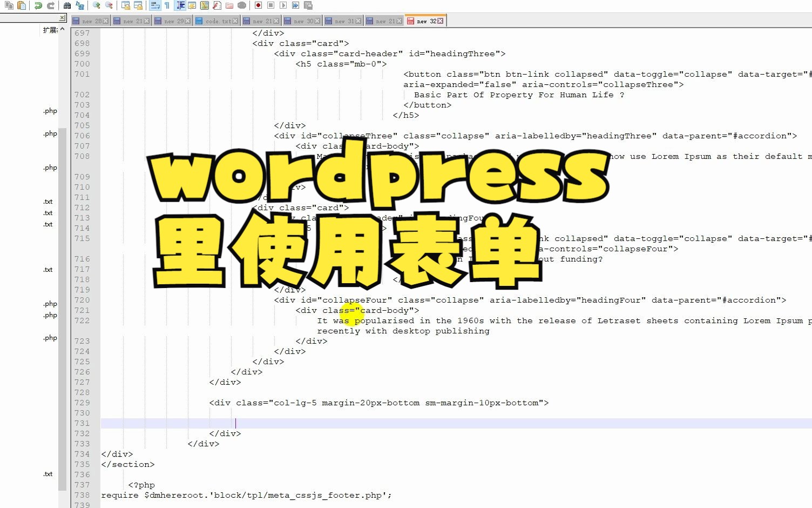Image resolution: width=812 pixels, height=508 pixels.
Task: Toggle the indent guide icon
Action: pyautogui.click(x=180, y=5)
